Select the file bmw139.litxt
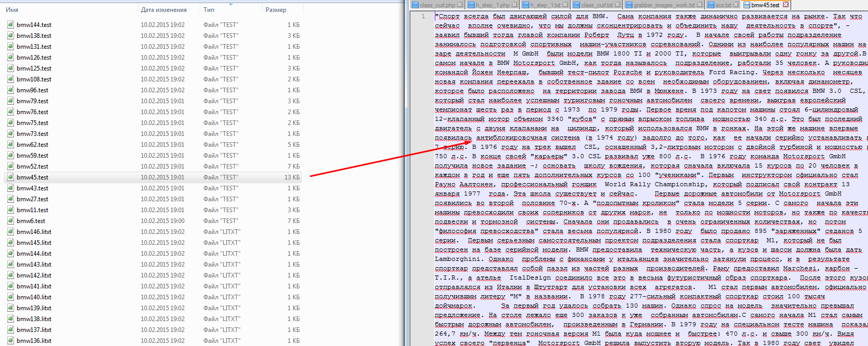This screenshot has width=868, height=346. (x=34, y=308)
